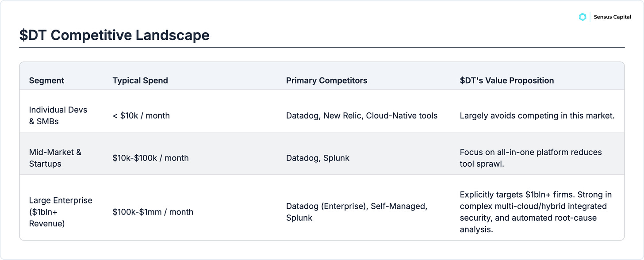Click the Mid-Market & Startups cell
This screenshot has width=644, height=260.
(55, 158)
